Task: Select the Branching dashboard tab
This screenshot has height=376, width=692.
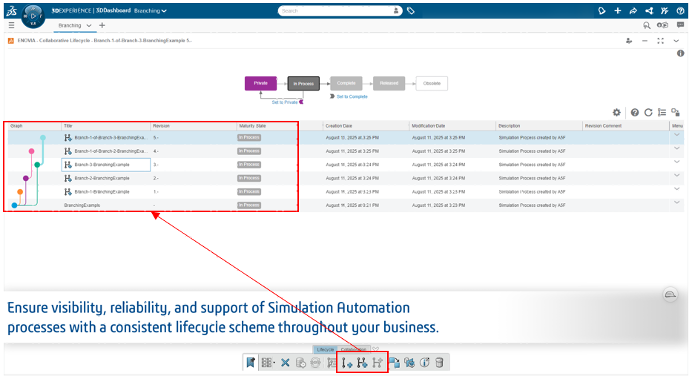Action: pyautogui.click(x=70, y=26)
